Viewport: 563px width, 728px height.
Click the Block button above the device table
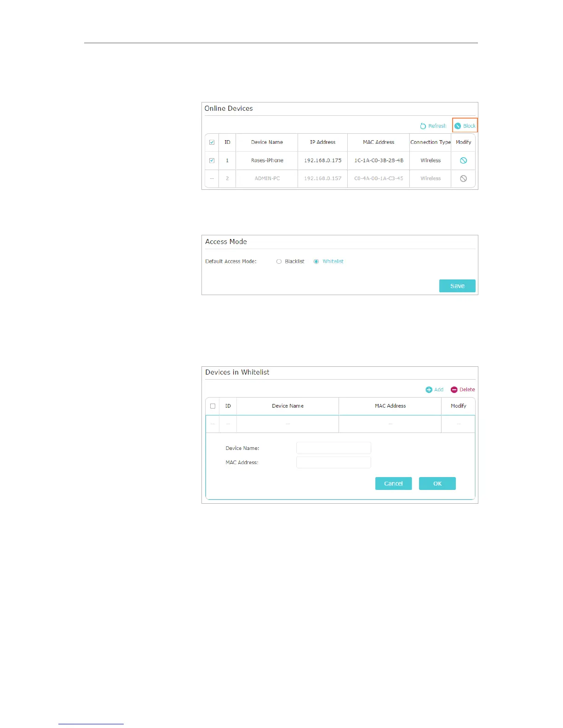click(465, 126)
